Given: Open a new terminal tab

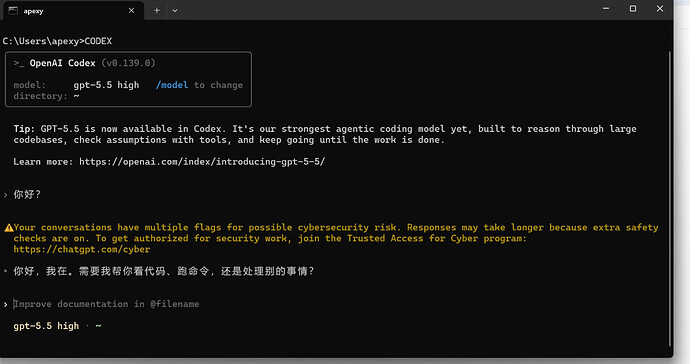Looking at the screenshot, I should pos(157,11).
